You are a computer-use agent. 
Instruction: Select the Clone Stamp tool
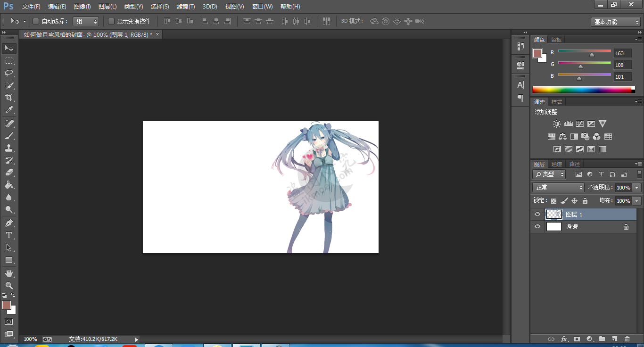click(x=9, y=148)
